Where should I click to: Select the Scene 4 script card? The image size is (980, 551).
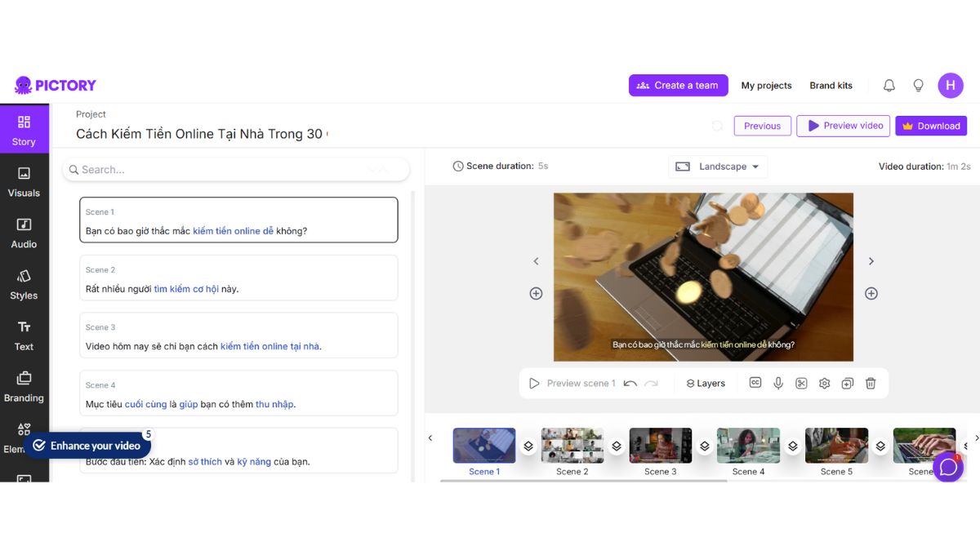point(238,393)
